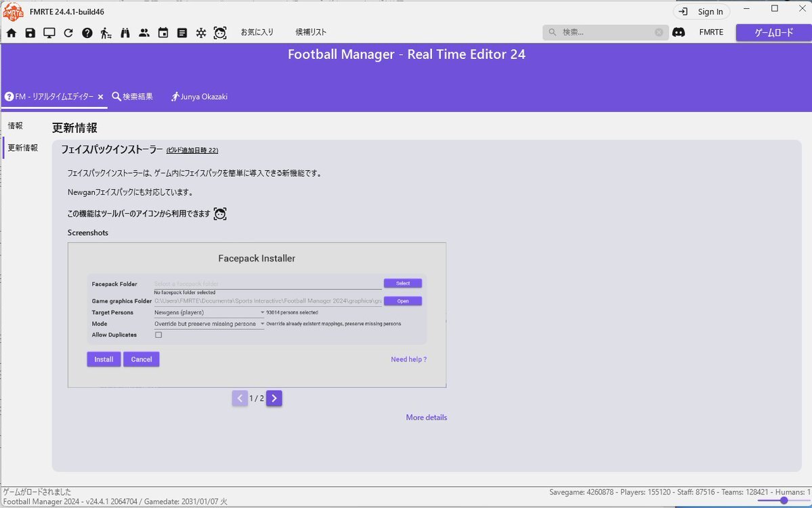Screen dimensions: 812x508
Task: Click the face icon beside the toolbar hint sentence
Action: pos(220,213)
